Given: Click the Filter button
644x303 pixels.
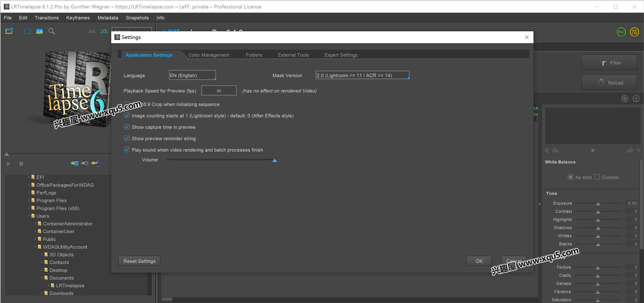Looking at the screenshot, I should pos(609,63).
